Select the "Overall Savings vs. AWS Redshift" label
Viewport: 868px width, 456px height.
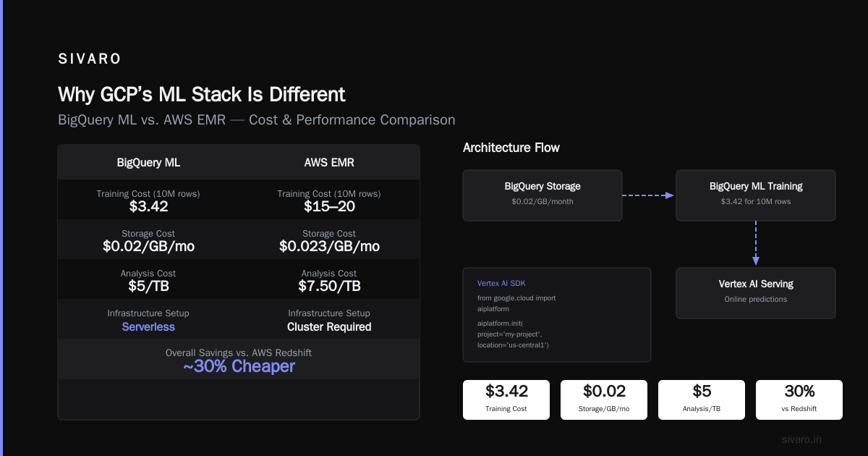[x=239, y=352]
